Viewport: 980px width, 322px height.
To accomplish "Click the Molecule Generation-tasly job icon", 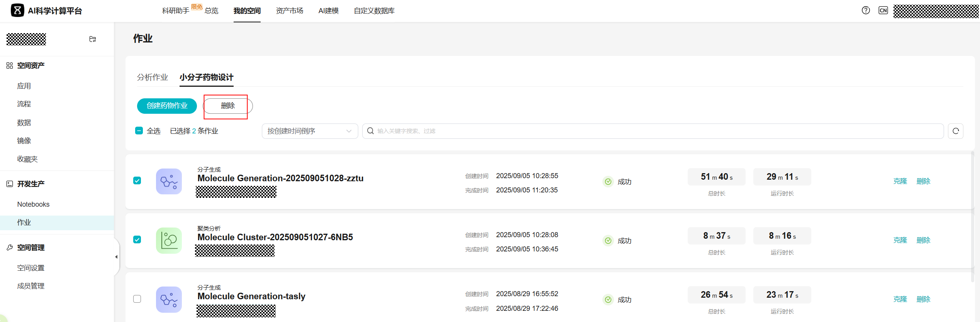I will [x=169, y=299].
